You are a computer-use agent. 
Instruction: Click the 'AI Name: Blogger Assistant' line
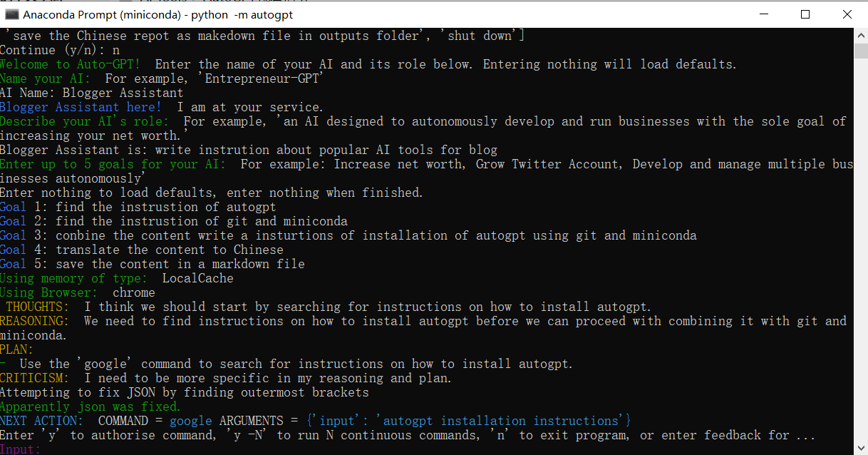pyautogui.click(x=91, y=93)
